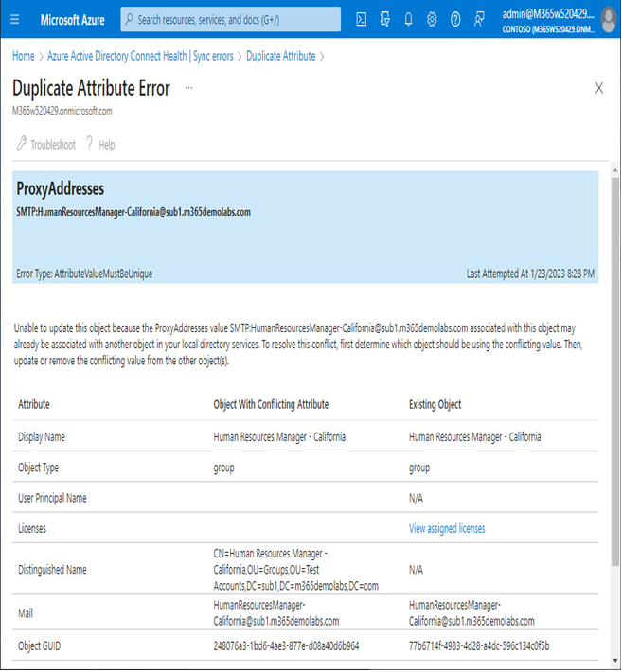Click the search magnifier icon
Image resolution: width=622 pixels, height=672 pixels.
[129, 19]
